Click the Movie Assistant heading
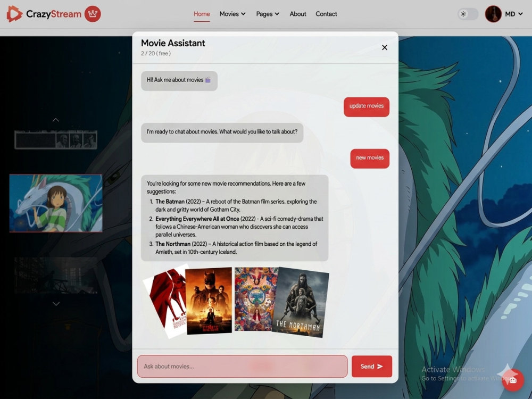 point(173,43)
